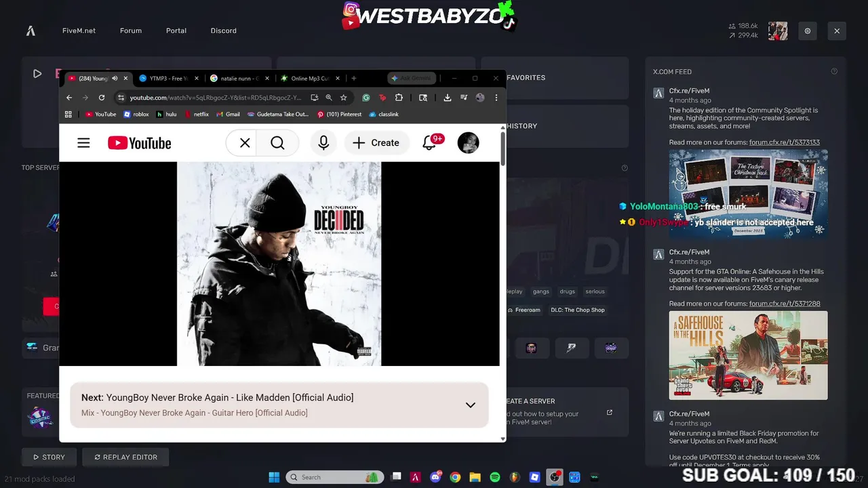868x488 pixels.
Task: Click the YouTube page vertical scrollbar
Action: [502, 148]
